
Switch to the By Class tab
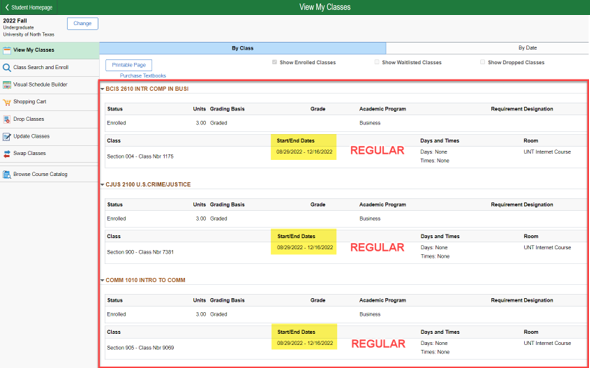[x=242, y=48]
